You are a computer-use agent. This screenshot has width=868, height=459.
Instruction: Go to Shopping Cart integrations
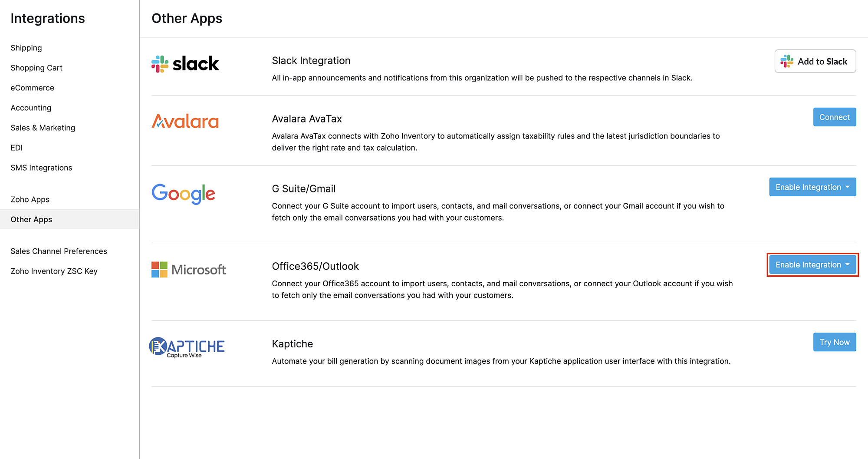coord(36,68)
